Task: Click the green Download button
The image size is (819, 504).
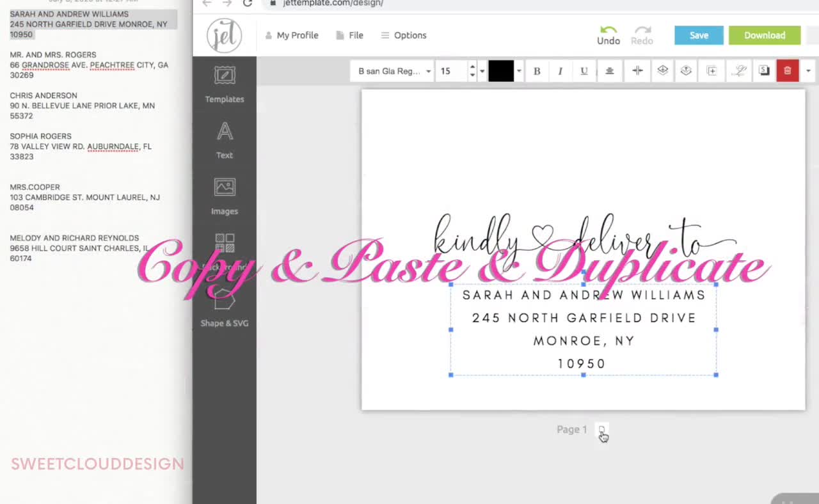Action: [x=765, y=35]
